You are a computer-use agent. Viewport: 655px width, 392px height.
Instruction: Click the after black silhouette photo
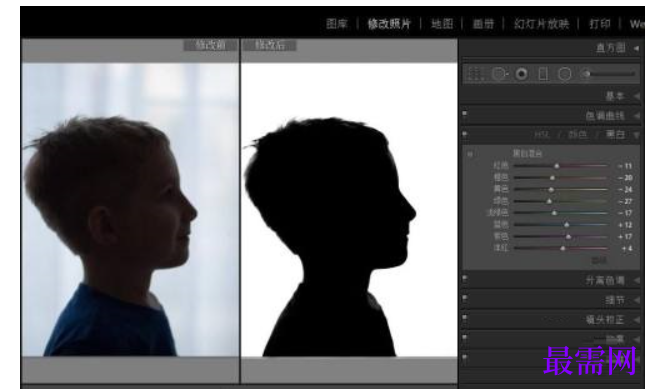[349, 210]
